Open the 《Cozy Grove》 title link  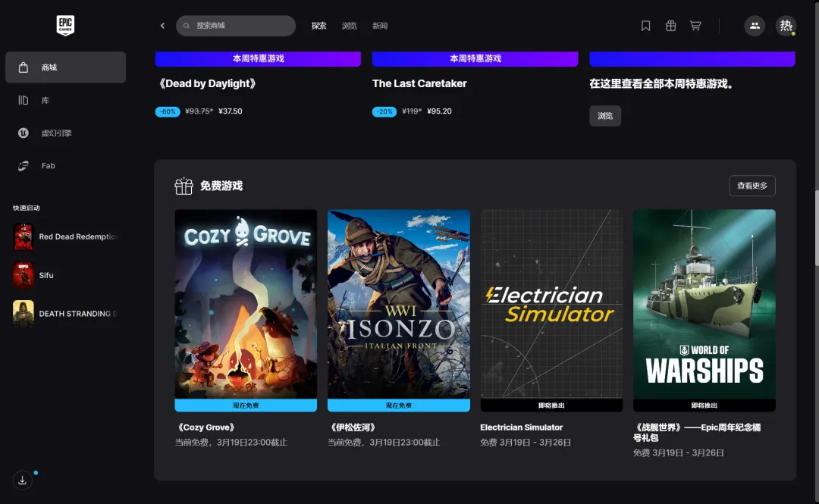coord(206,427)
